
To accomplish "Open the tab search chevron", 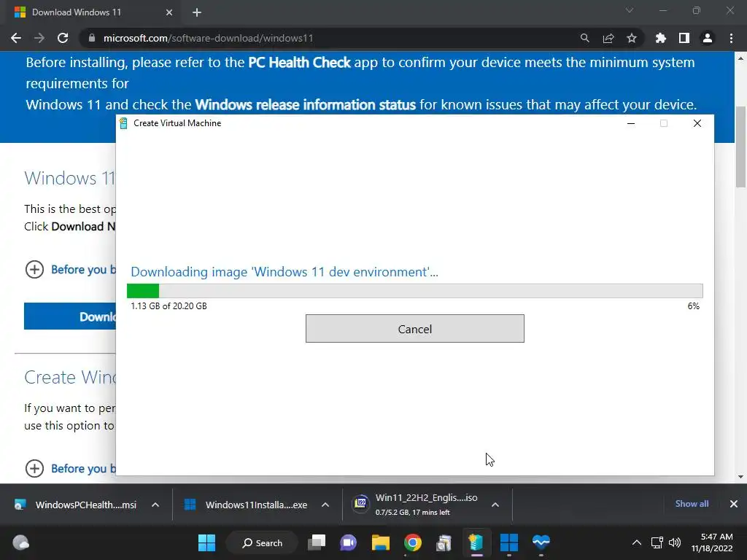I will (x=630, y=10).
